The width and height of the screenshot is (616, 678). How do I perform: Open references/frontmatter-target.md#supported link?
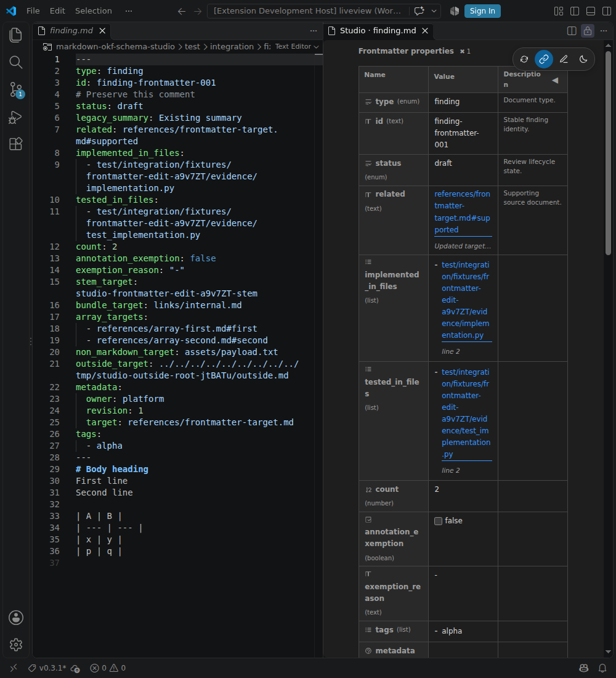462,212
